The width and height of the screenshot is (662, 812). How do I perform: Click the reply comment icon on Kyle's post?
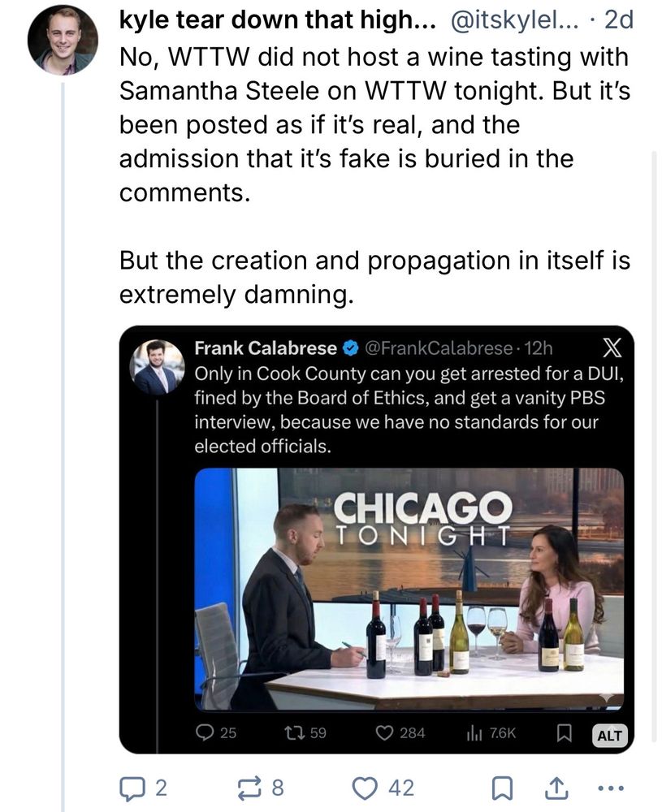coord(130,788)
